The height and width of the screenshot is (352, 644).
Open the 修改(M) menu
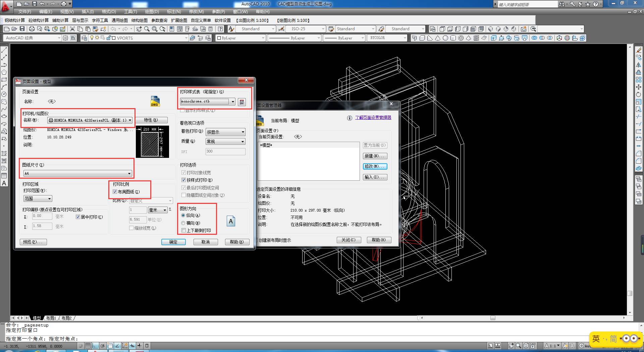(196, 12)
